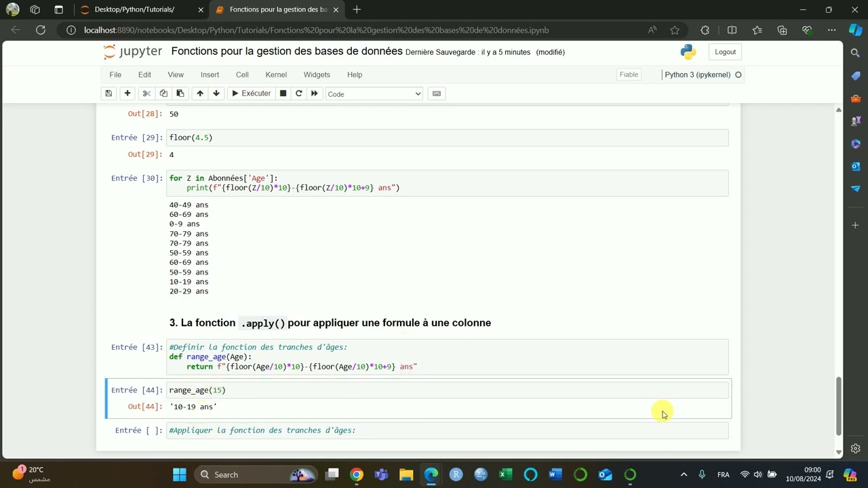Interrupt the kernel with the stop square icon
Image resolution: width=868 pixels, height=488 pixels.
pos(283,94)
